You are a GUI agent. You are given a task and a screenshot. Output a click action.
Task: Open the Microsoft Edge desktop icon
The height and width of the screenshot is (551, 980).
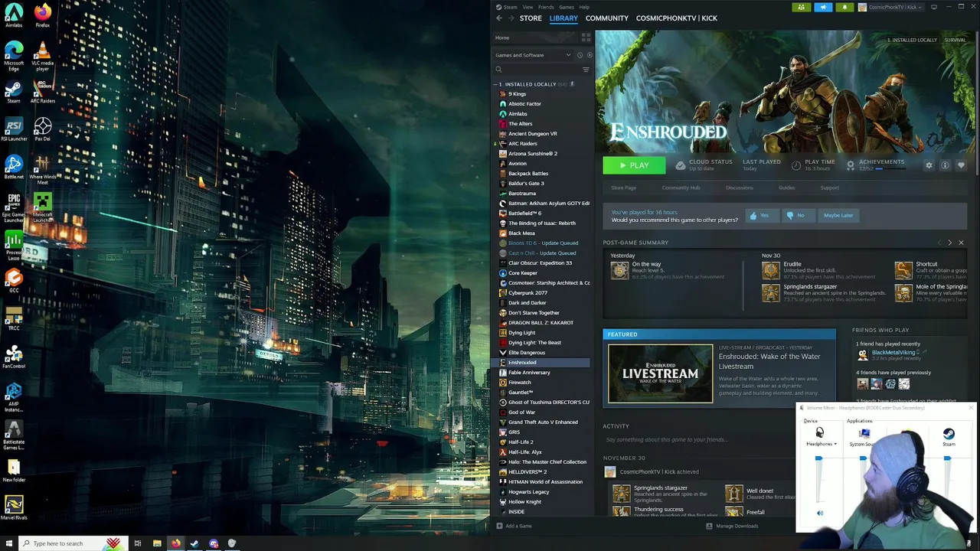pyautogui.click(x=14, y=57)
